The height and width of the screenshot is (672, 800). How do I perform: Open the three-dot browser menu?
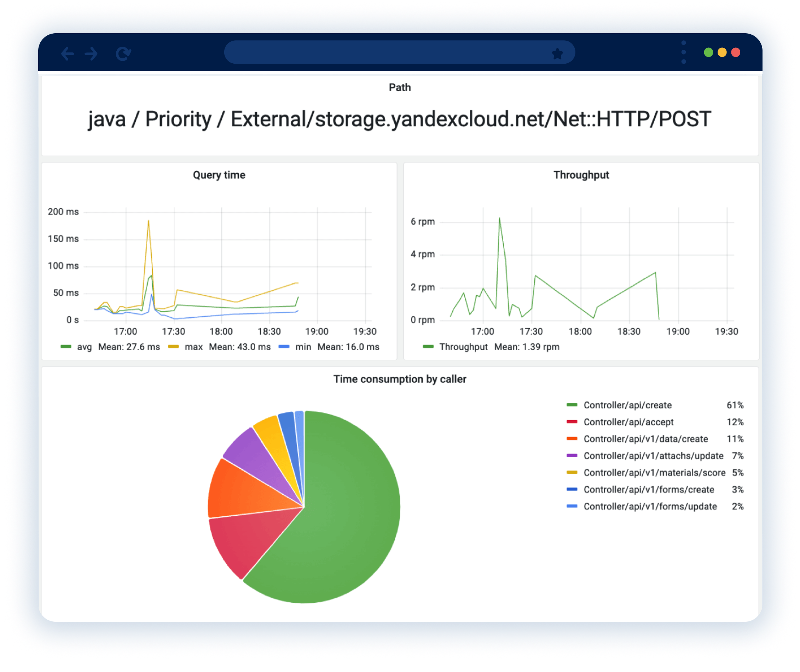point(683,52)
